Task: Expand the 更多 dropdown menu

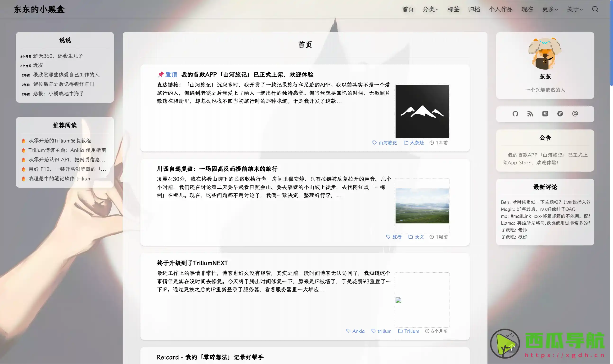Action: 550,9
